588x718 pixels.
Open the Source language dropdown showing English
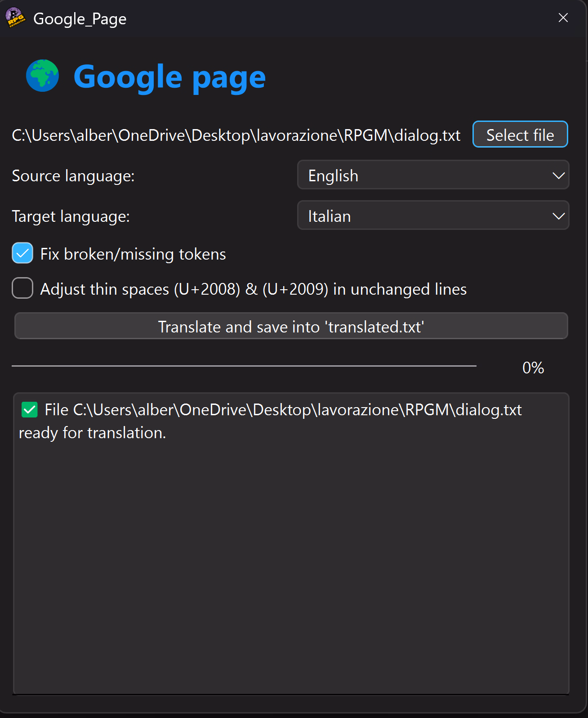pyautogui.click(x=432, y=175)
